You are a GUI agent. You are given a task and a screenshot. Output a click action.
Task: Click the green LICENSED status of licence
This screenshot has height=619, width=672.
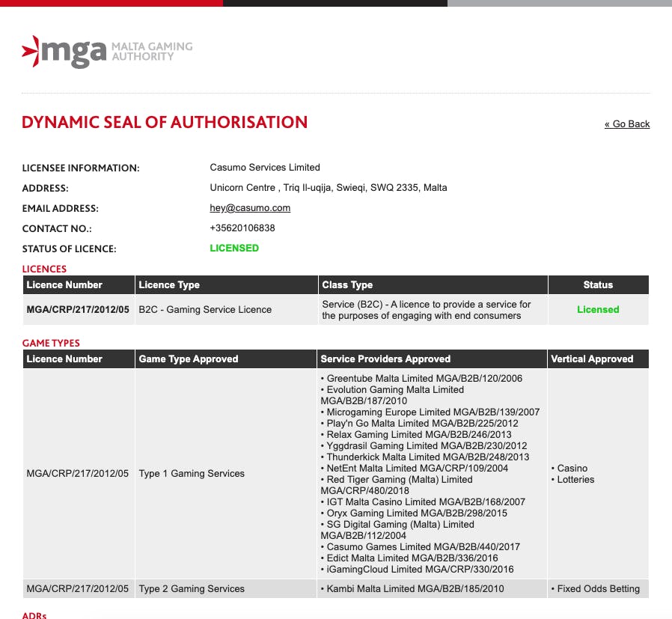[234, 248]
